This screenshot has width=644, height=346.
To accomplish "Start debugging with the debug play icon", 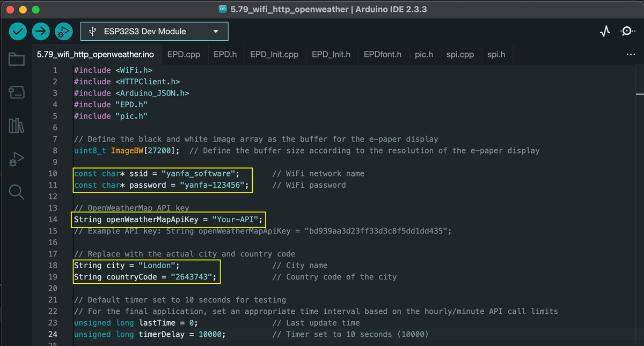I will [63, 32].
